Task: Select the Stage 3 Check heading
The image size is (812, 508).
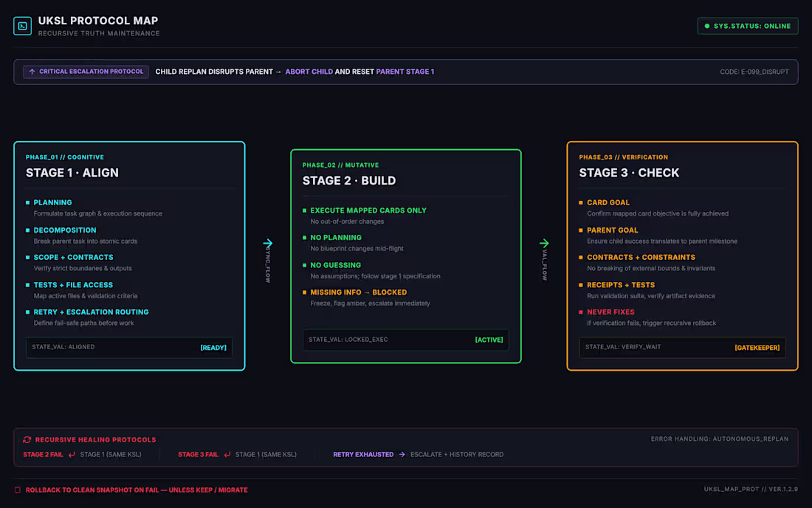Action: click(x=629, y=173)
